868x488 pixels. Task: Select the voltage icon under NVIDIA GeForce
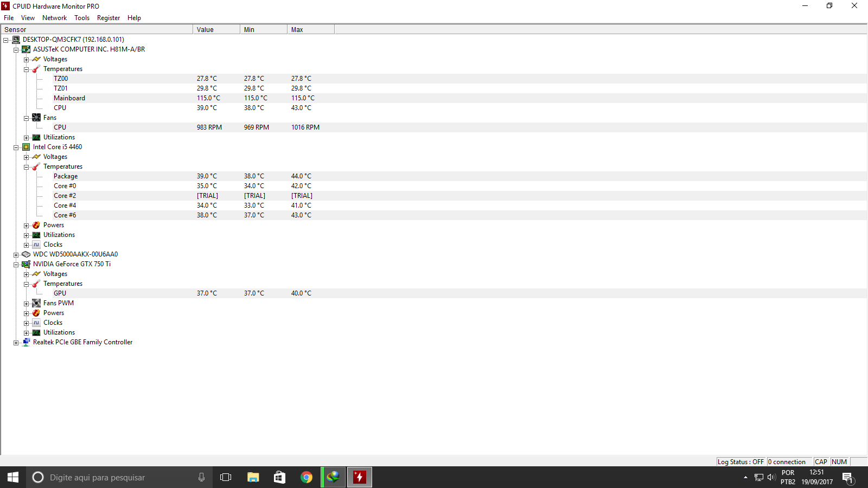(x=36, y=274)
